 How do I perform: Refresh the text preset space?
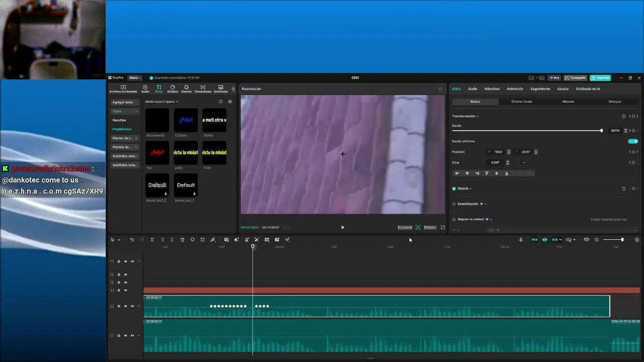220,102
